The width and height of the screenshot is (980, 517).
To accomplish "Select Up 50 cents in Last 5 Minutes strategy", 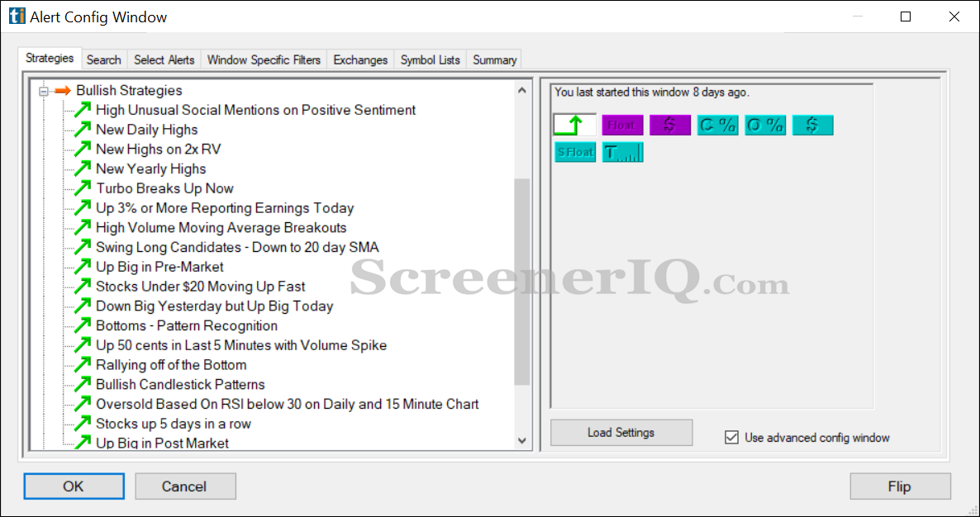I will (241, 345).
